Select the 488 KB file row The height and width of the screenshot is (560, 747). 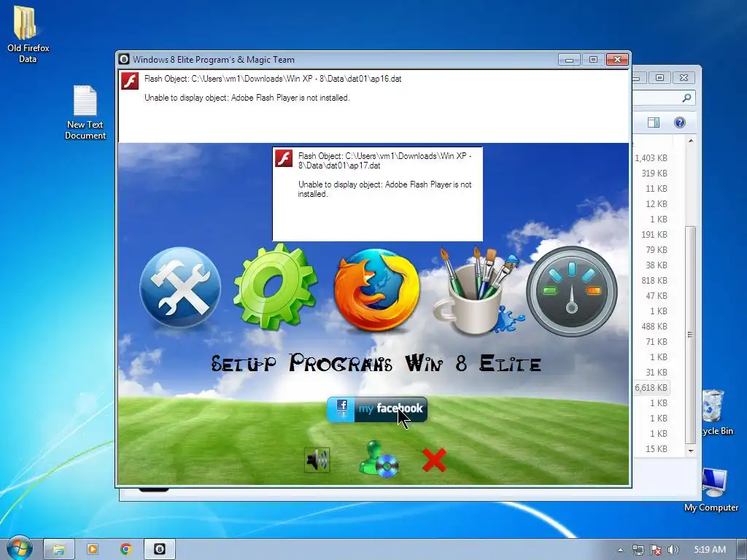point(651,326)
